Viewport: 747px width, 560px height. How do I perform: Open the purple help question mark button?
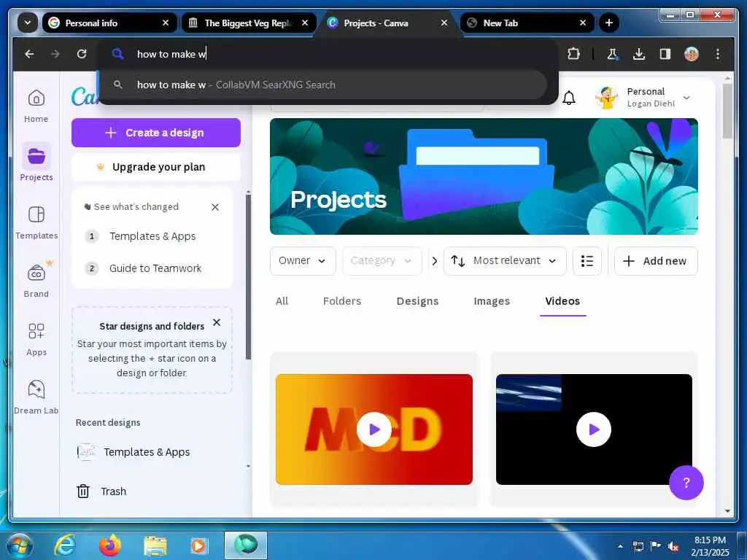pyautogui.click(x=686, y=483)
